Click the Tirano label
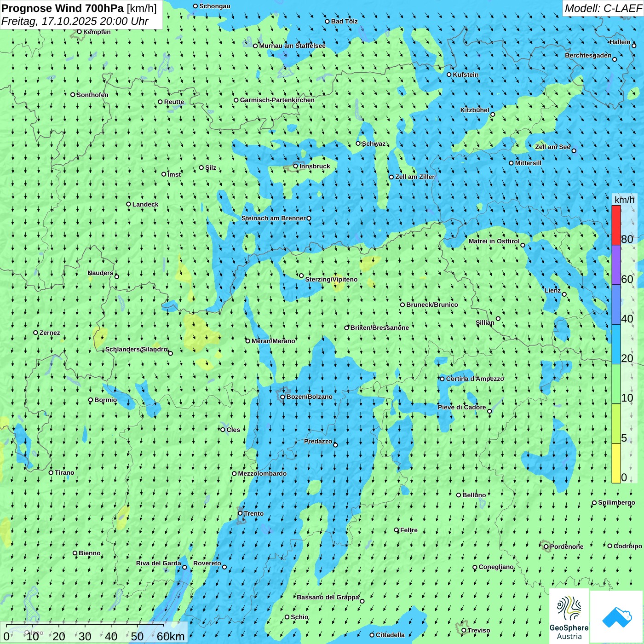The width and height of the screenshot is (644, 644). point(64,472)
